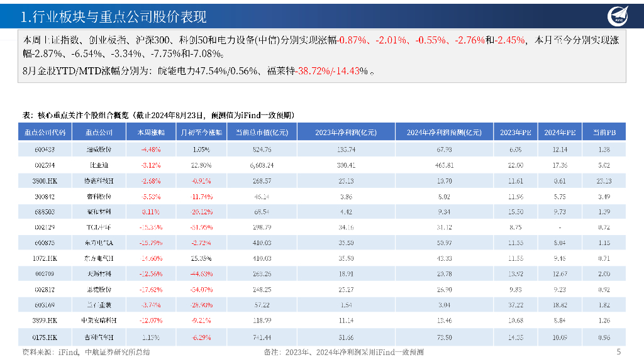The image size is (644, 362).
Task: Select weekly change '-15.79%' for 东方电气A
Action: (151, 243)
